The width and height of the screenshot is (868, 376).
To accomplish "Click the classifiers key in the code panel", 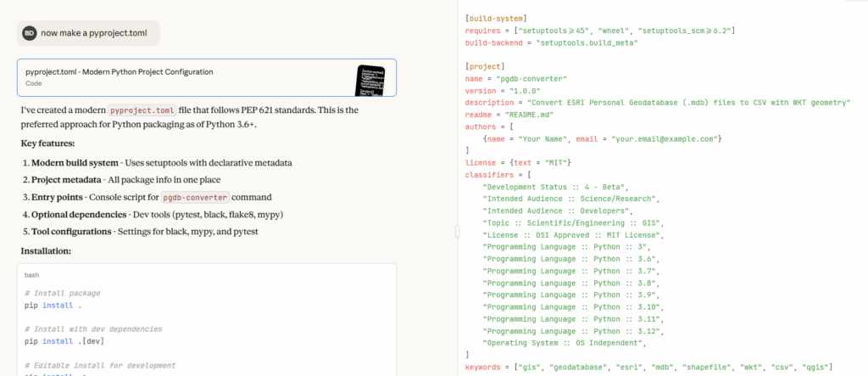I will [489, 175].
